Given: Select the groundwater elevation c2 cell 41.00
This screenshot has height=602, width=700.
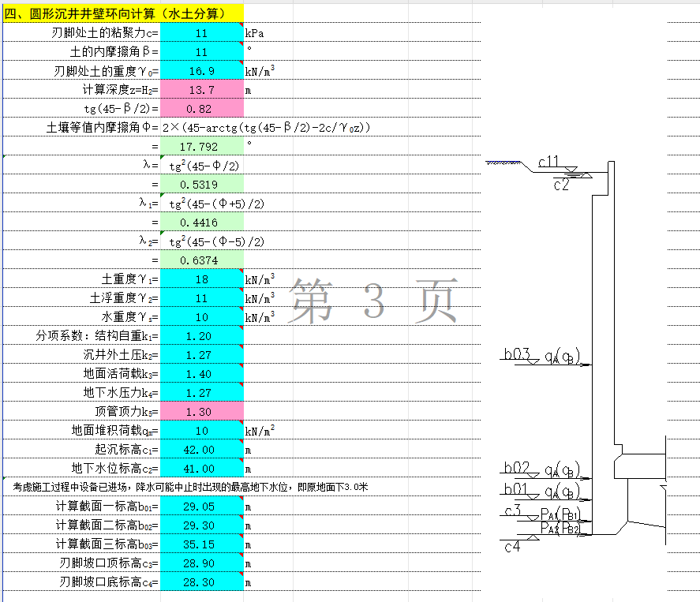Looking at the screenshot, I should pos(202,469).
